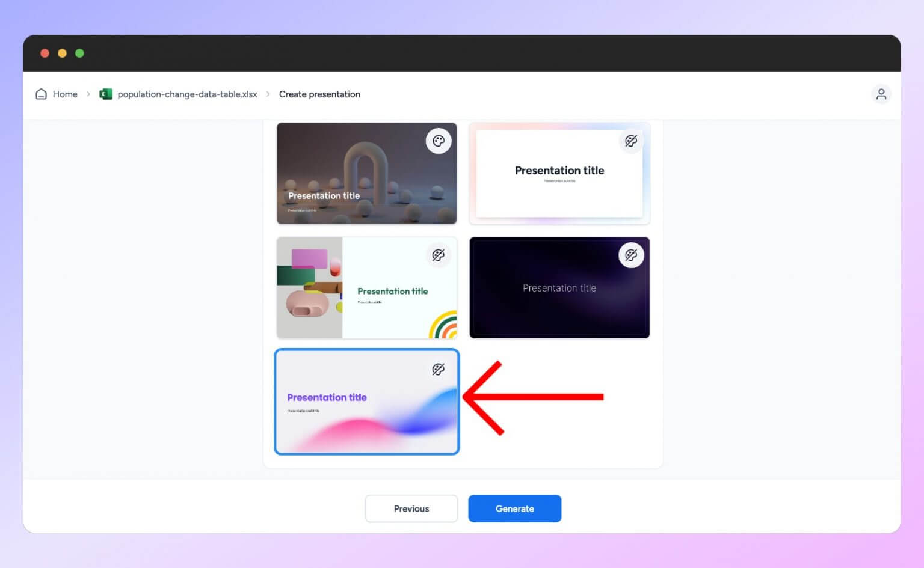Screen dimensions: 924x568
Task: Click chevron separator after Home
Action: pyautogui.click(x=88, y=94)
